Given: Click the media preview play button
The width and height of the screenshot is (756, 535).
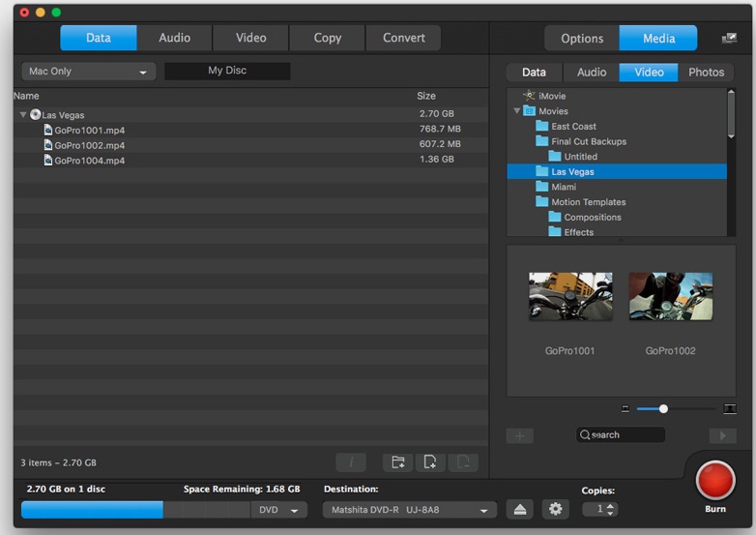Looking at the screenshot, I should coord(722,435).
